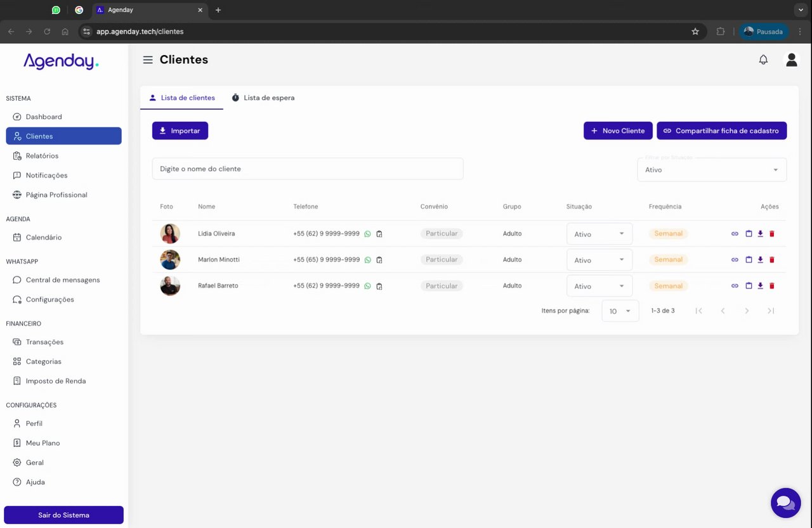The height and width of the screenshot is (528, 812).
Task: Click Compartilhar ficha de cadastro button
Action: point(722,131)
